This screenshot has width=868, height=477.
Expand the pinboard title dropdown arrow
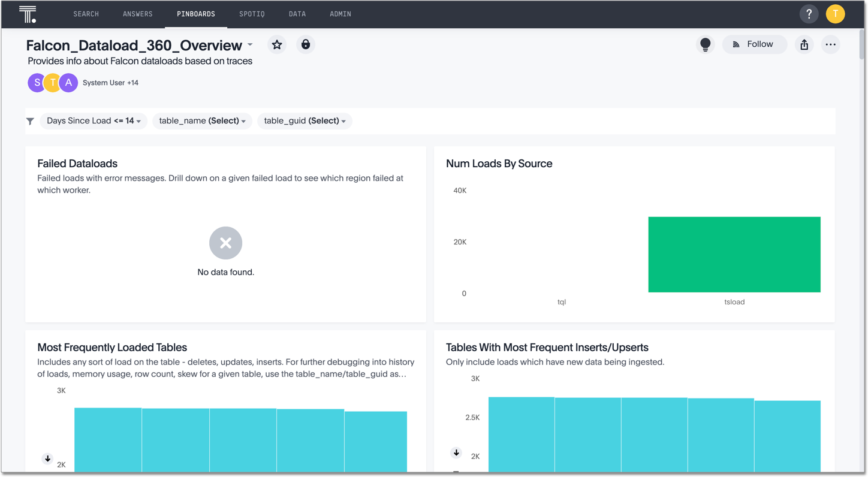250,45
